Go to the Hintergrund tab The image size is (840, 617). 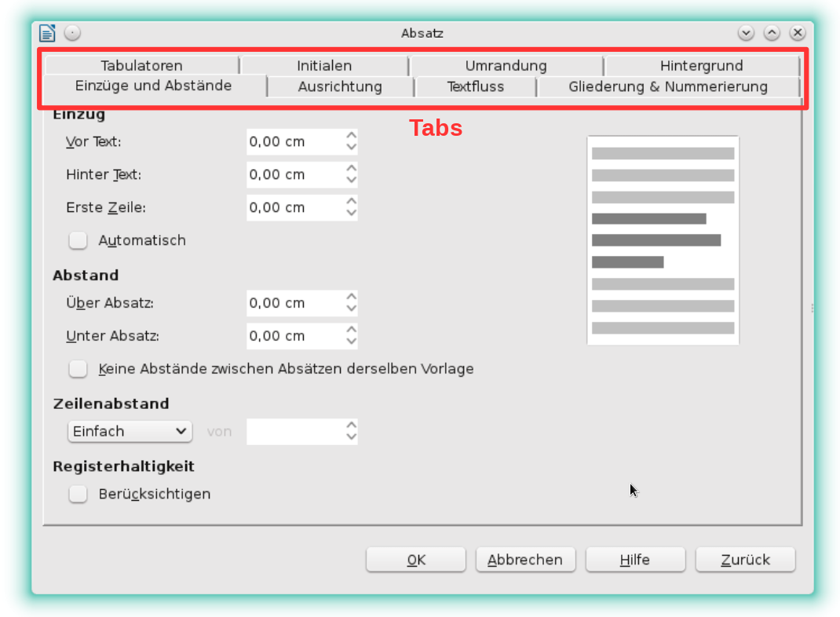tap(701, 66)
